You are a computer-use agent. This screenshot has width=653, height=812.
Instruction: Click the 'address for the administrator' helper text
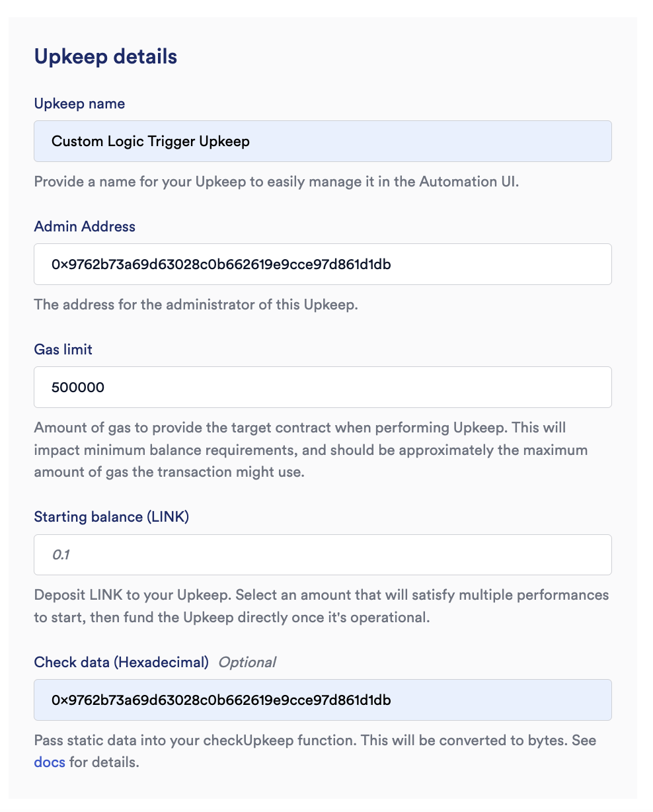[x=196, y=305]
